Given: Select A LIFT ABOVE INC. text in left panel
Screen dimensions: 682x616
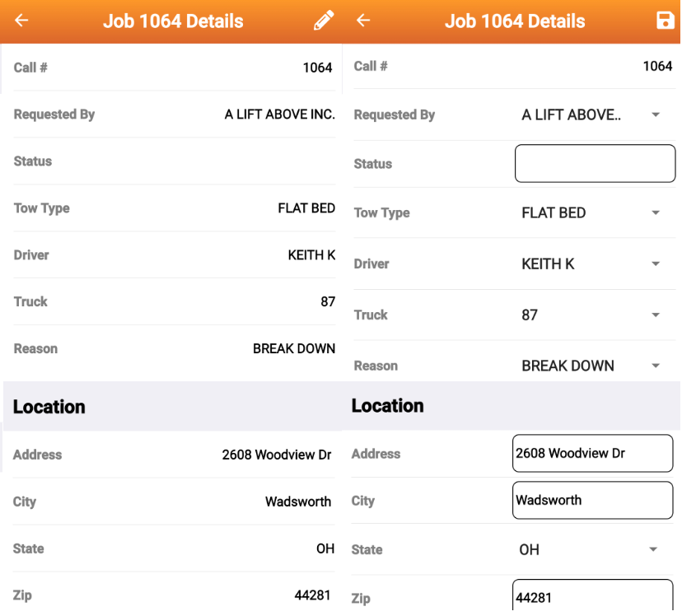Looking at the screenshot, I should [x=280, y=114].
